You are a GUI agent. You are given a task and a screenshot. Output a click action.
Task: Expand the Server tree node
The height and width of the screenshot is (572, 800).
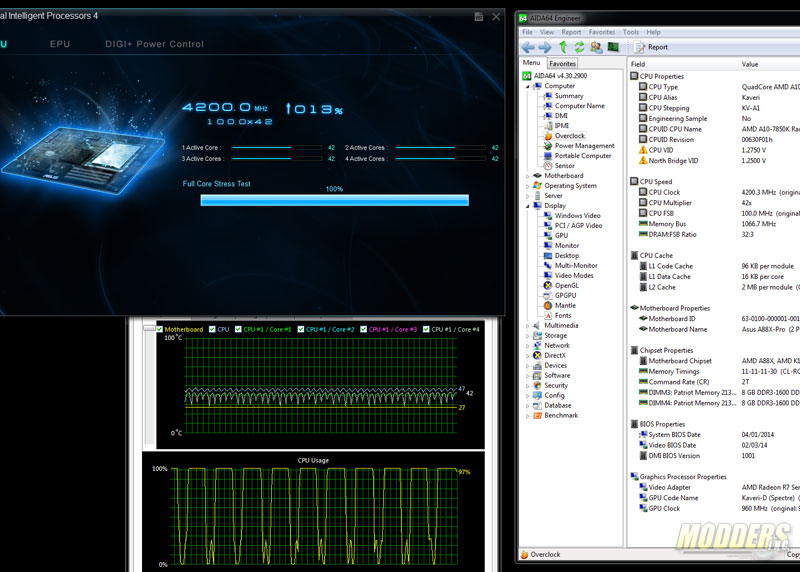pos(528,196)
